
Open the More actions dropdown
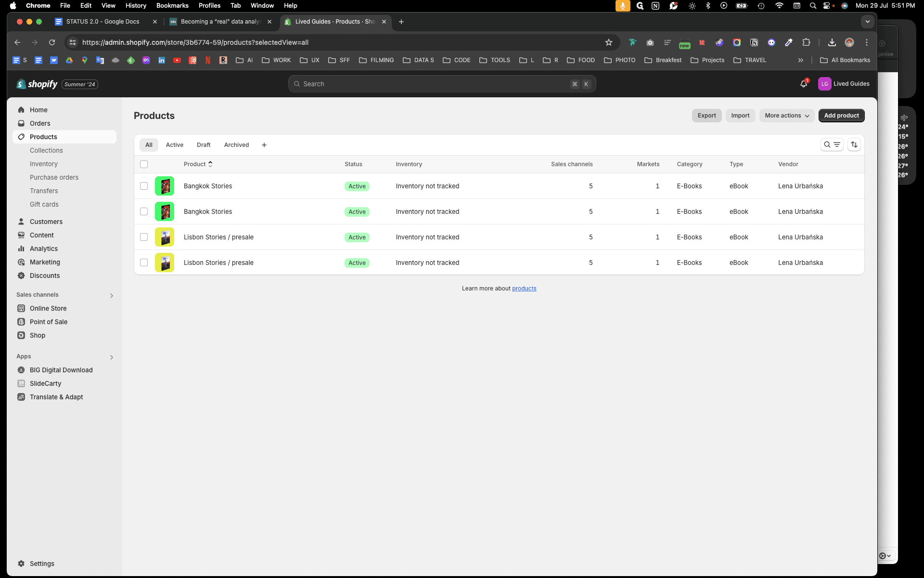click(x=787, y=116)
